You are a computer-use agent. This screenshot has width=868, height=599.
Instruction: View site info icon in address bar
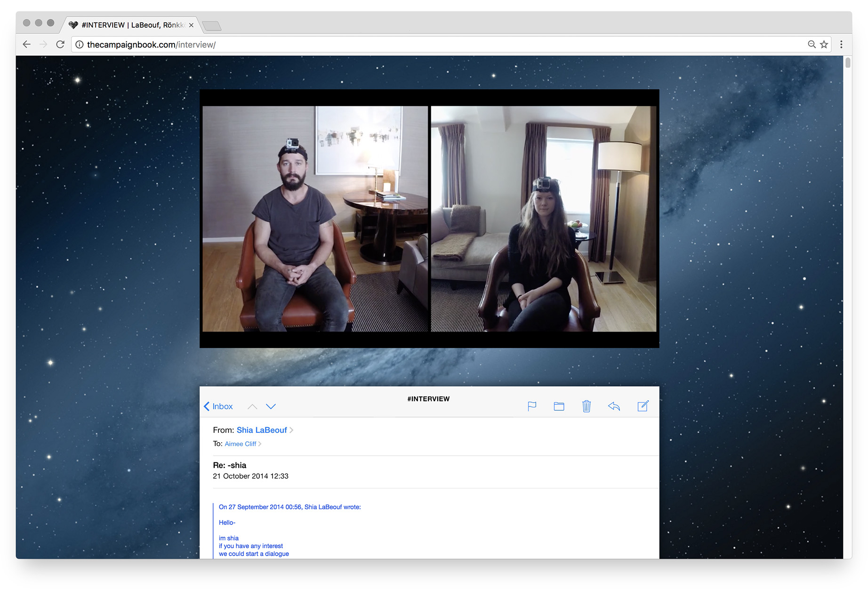(80, 45)
